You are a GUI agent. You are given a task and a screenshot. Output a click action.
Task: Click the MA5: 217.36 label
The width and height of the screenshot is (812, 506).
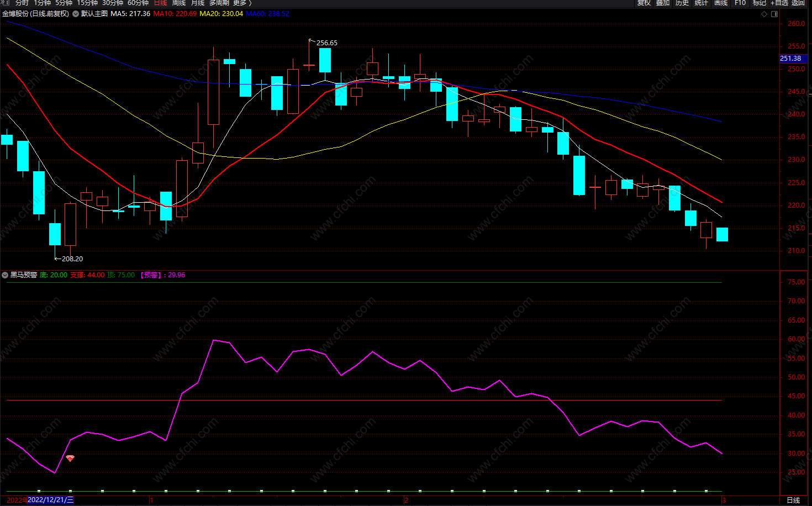130,14
